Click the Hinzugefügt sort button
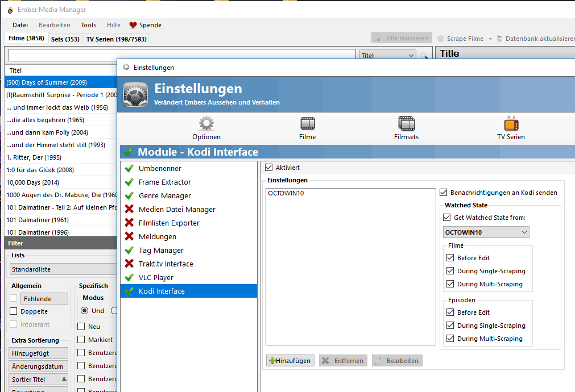 coord(38,353)
